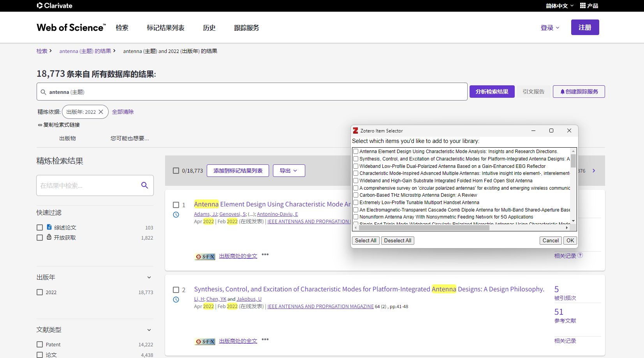Maximize the Zotero Item Selector window

[x=551, y=131]
